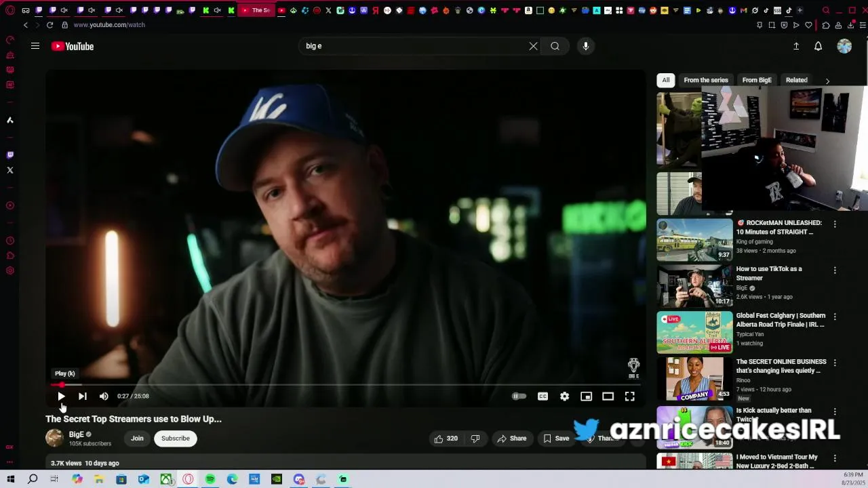This screenshot has width=868, height=488.
Task: Open the BigE channel name link
Action: pos(76,434)
